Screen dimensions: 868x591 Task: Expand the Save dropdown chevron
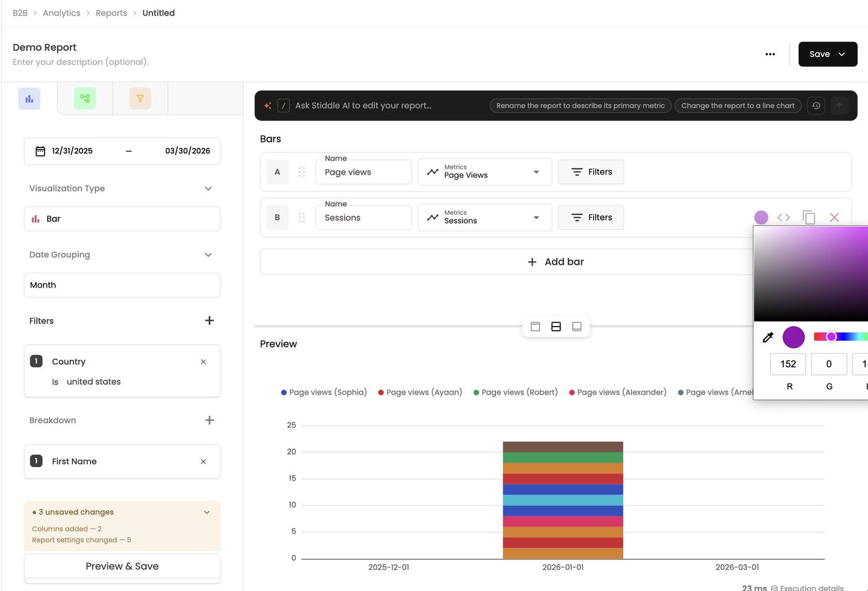(x=842, y=55)
